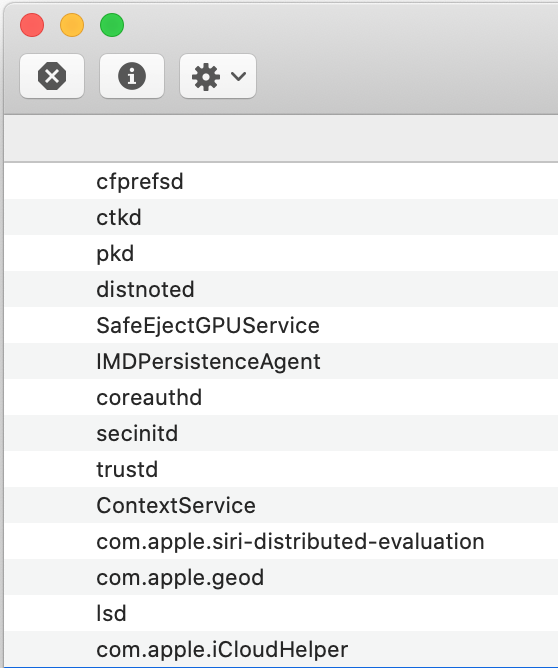The width and height of the screenshot is (558, 668).
Task: Select the secinitd process row
Action: tap(281, 433)
